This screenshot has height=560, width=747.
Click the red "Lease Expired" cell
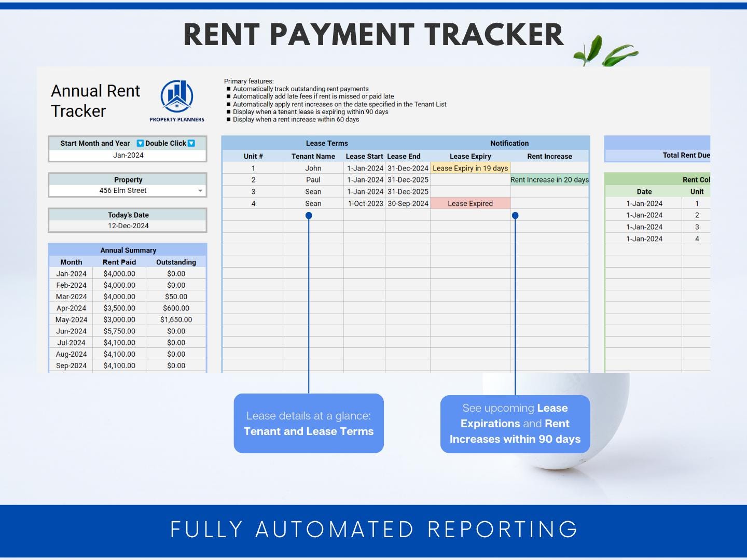(470, 203)
